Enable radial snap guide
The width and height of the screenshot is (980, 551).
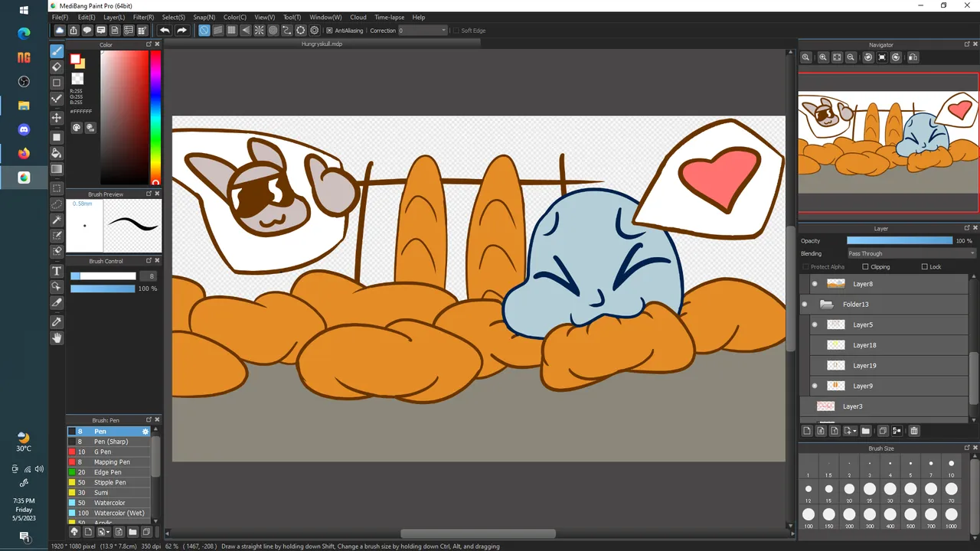point(260,31)
